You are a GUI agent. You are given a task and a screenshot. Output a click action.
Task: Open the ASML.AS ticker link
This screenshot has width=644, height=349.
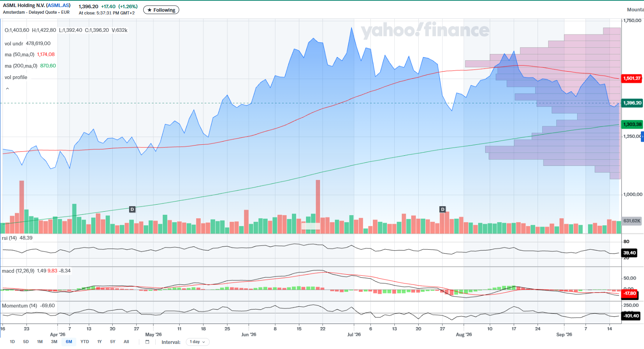click(58, 5)
